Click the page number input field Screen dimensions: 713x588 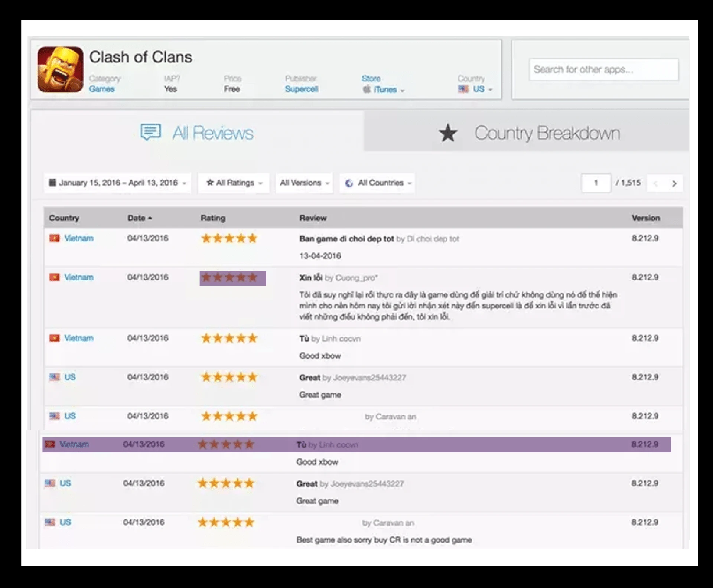coord(596,183)
